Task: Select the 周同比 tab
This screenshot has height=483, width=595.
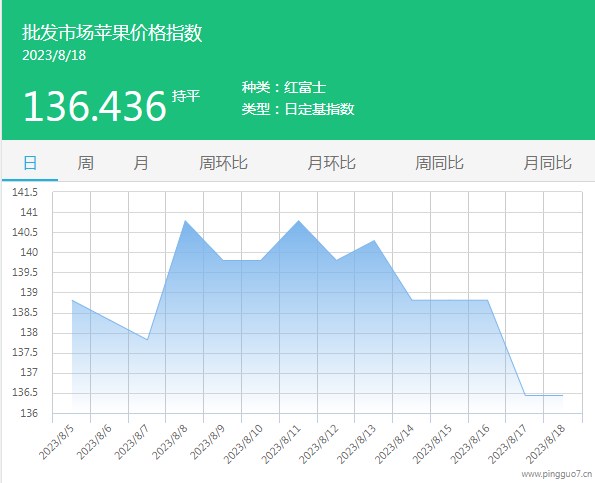Action: pos(439,163)
